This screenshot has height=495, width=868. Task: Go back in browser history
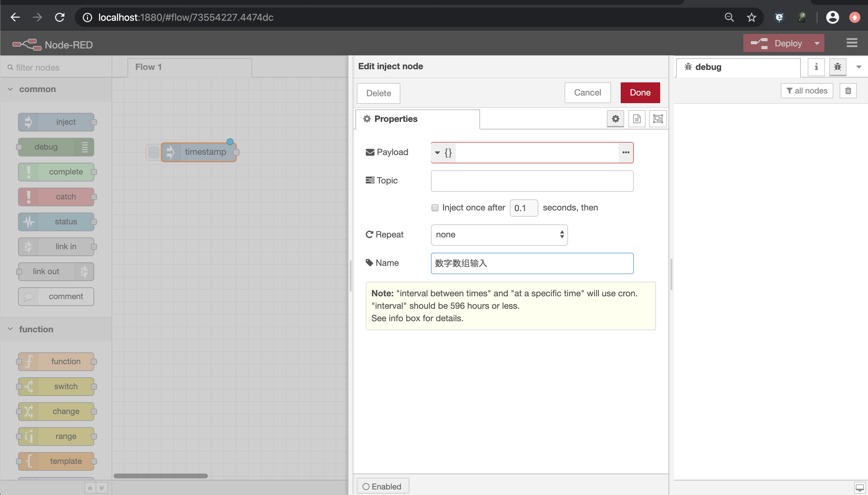[15, 17]
